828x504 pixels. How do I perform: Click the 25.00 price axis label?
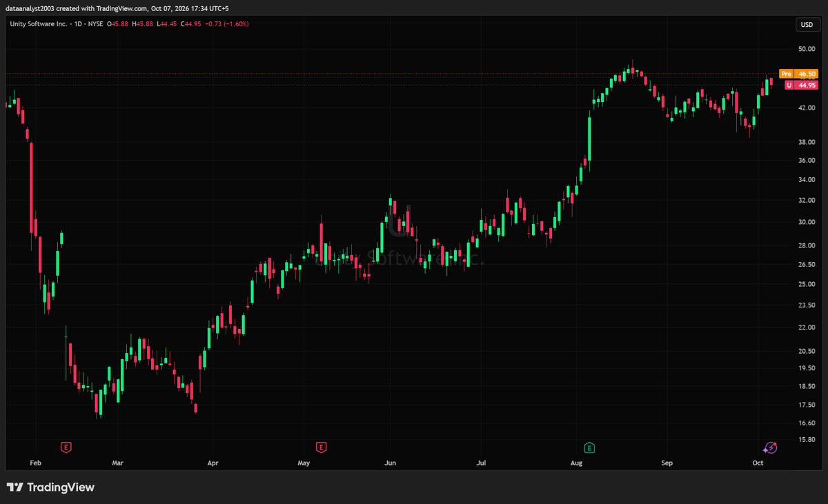pyautogui.click(x=807, y=284)
